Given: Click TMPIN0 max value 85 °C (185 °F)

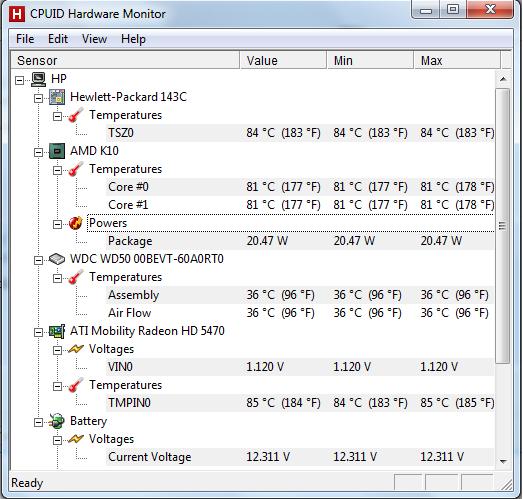Looking at the screenshot, I should click(x=457, y=403).
